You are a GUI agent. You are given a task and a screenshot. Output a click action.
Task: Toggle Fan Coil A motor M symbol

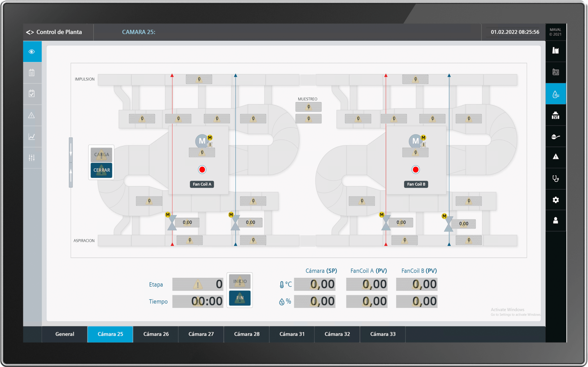[x=202, y=141]
